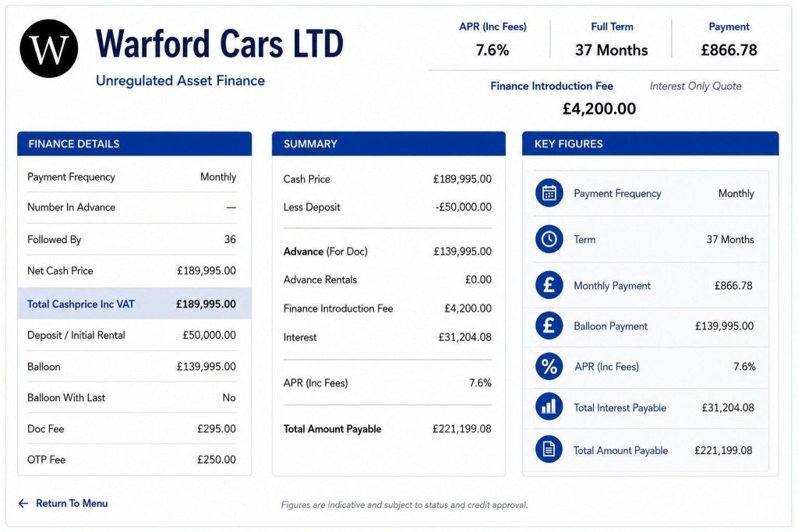
Task: Click the Payment Frequency Monthly value in Finance Details
Action: (218, 177)
